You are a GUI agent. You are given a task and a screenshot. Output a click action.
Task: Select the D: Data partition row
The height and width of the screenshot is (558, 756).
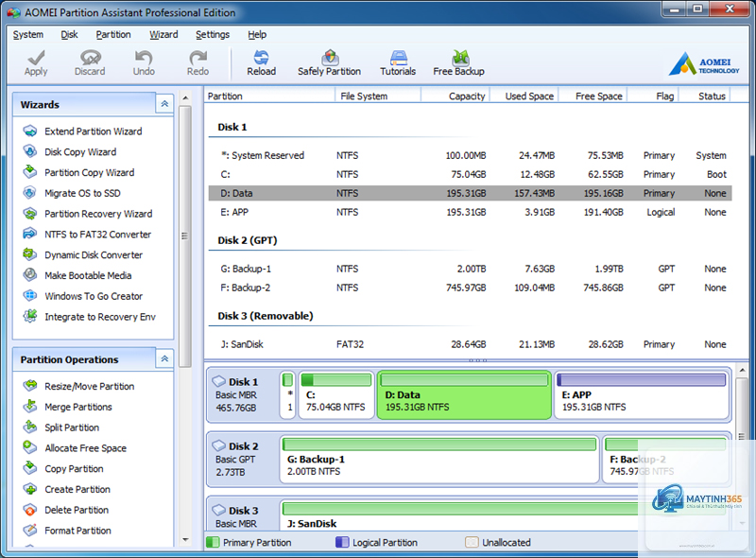pyautogui.click(x=470, y=193)
